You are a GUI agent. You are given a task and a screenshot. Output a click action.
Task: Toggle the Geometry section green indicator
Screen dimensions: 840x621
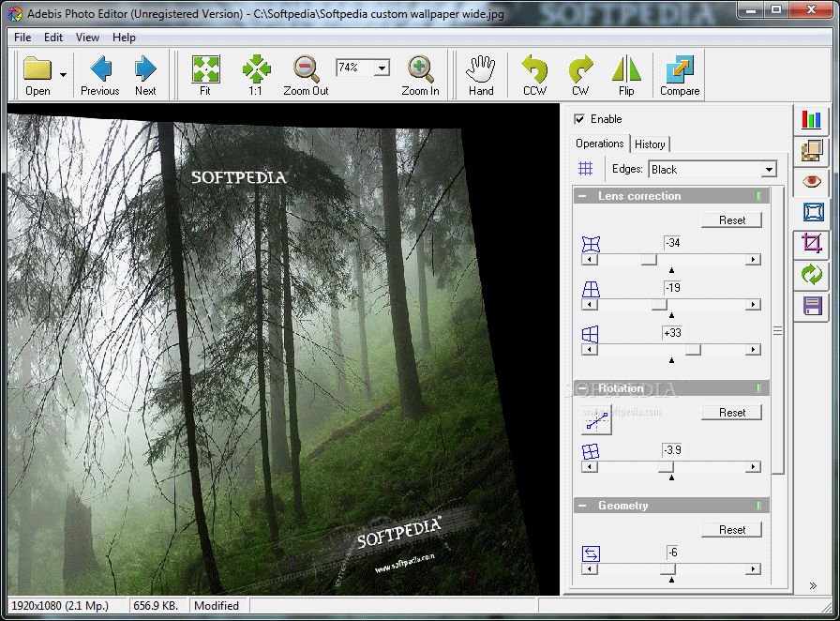click(758, 506)
